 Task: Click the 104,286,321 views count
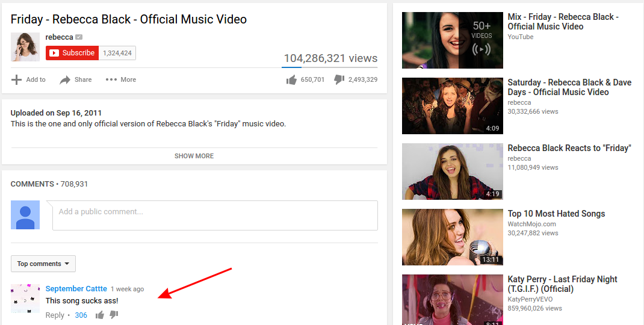coord(330,58)
